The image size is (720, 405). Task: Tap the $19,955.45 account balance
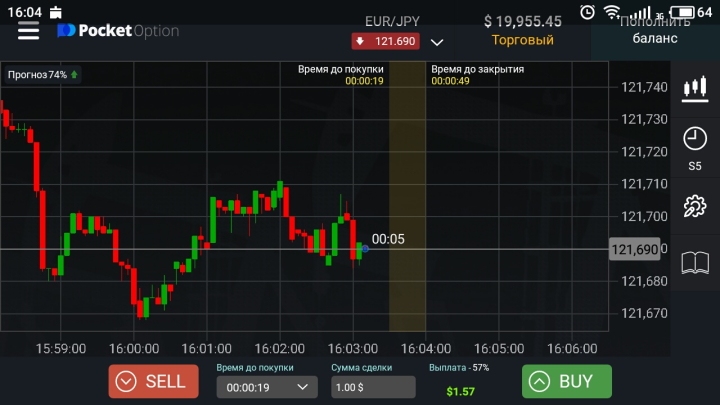[x=522, y=20]
